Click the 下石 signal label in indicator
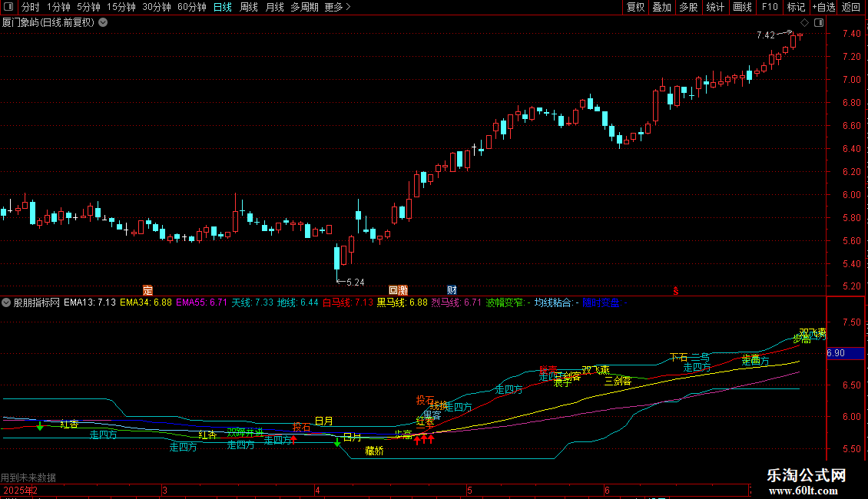Image resolution: width=868 pixels, height=499 pixels. click(679, 358)
